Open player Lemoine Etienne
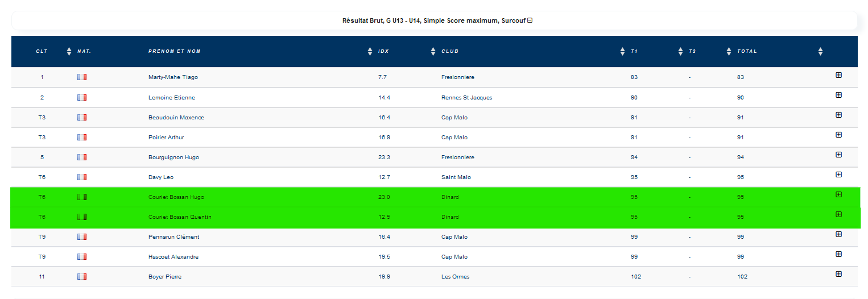 click(x=172, y=98)
